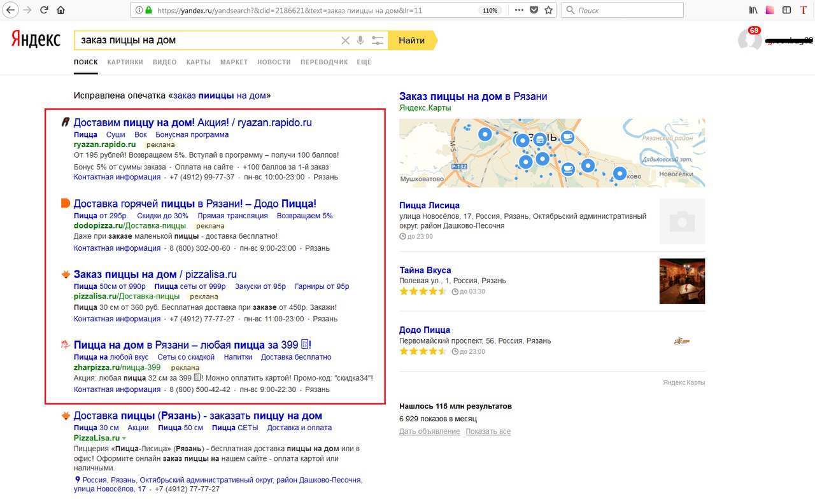This screenshot has height=504, width=815.
Task: Open the Тайна Вкуса listing
Action: tap(425, 270)
